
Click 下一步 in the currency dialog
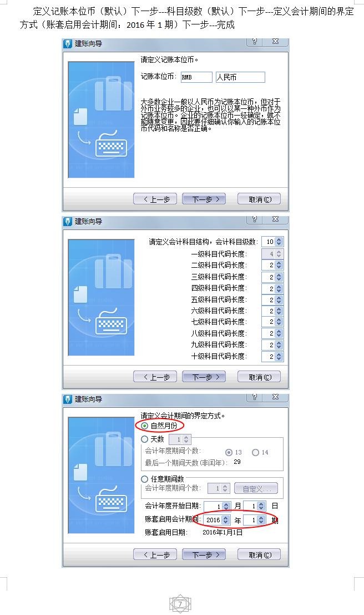(x=204, y=199)
